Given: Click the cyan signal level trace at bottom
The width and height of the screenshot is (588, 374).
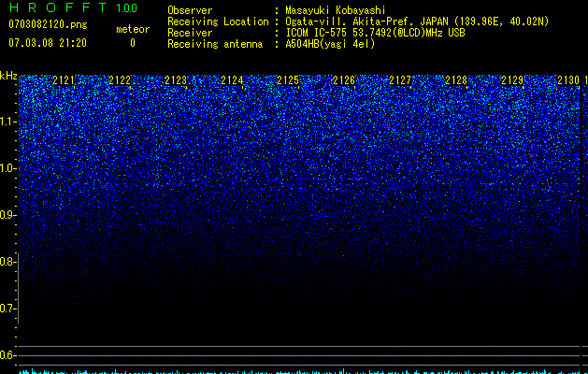Looking at the screenshot, I should [x=300, y=372].
